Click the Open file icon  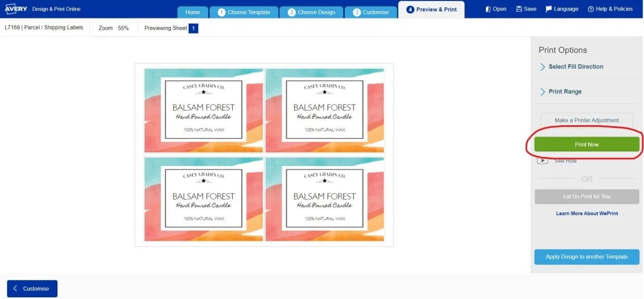point(488,9)
